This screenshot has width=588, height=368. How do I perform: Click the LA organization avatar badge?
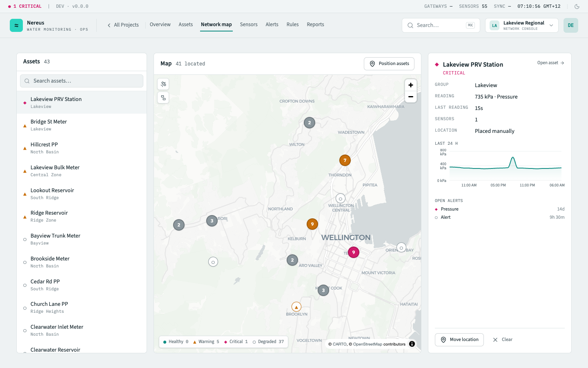pos(494,25)
